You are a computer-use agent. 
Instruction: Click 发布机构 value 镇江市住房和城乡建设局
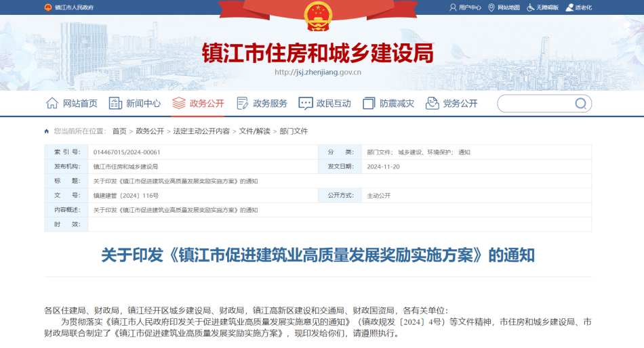125,167
